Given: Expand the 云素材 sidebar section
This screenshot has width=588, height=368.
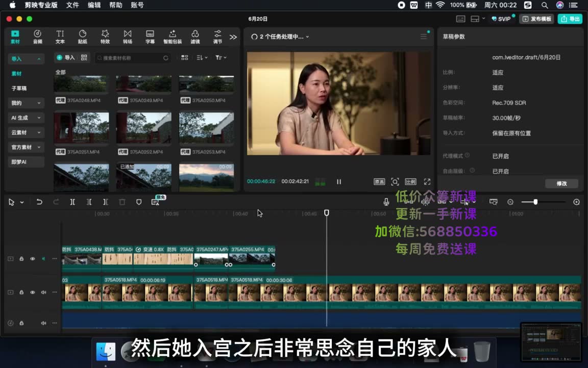Looking at the screenshot, I should pyautogui.click(x=26, y=132).
